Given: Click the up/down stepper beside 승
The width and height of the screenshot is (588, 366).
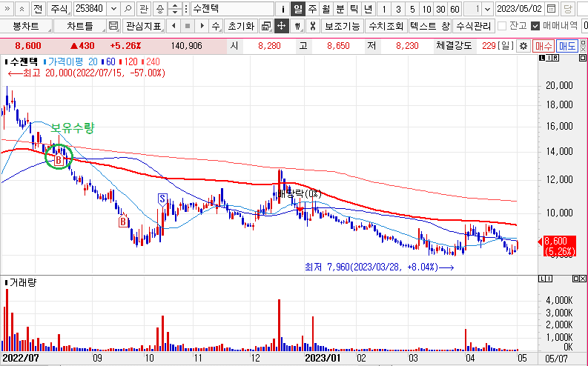Looking at the screenshot, I should point(174,9).
